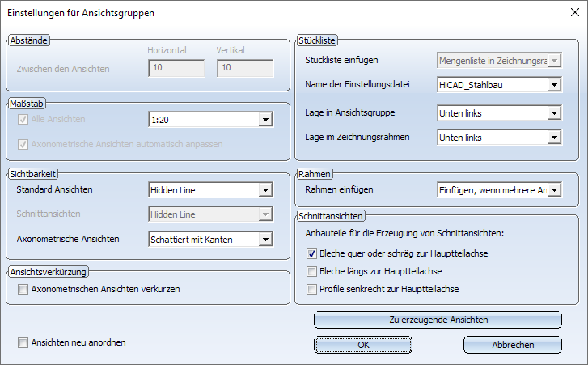Click the Vertikal spacing input field
The height and width of the screenshot is (365, 588).
[245, 69]
